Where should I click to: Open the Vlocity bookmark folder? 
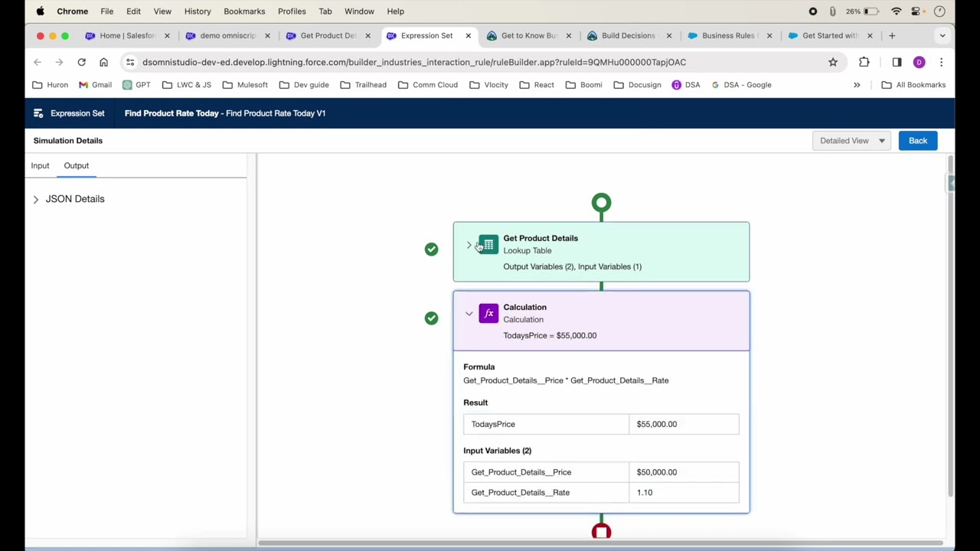489,85
